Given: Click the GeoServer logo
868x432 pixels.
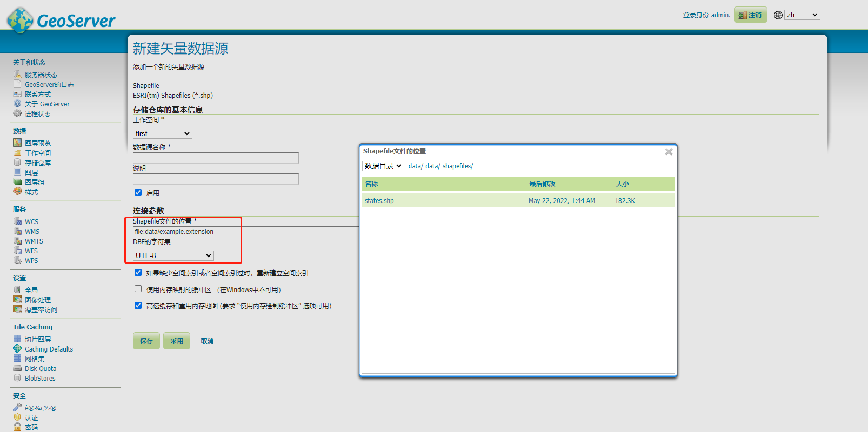Looking at the screenshot, I should 61,20.
